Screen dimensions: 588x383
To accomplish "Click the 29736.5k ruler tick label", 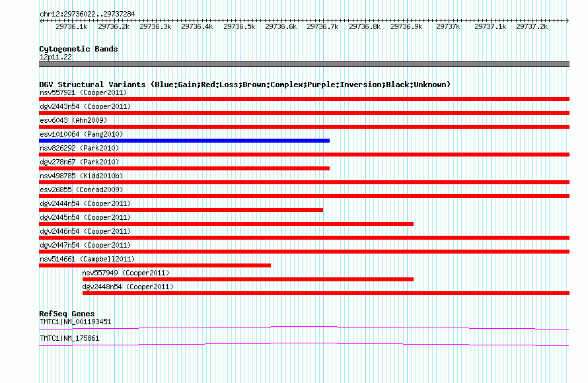I will click(239, 26).
